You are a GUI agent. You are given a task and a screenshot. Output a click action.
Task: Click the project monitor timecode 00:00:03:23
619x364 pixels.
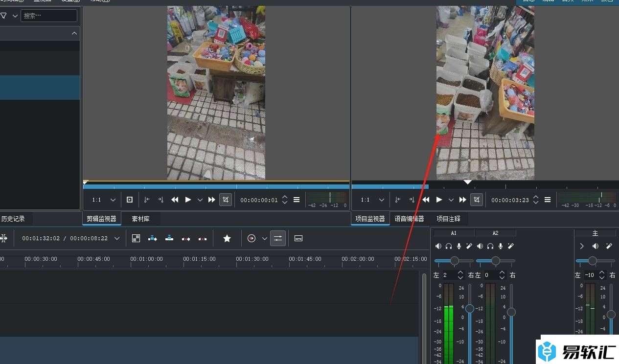(510, 200)
